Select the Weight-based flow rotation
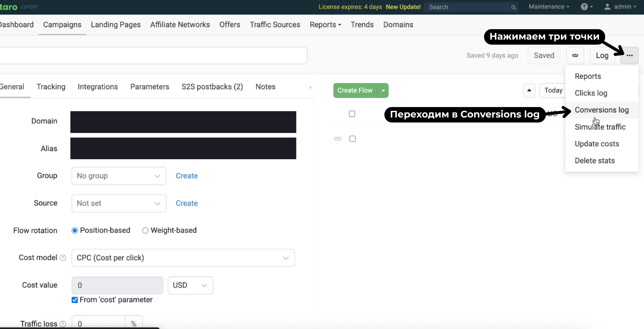644x329 pixels. pos(145,230)
